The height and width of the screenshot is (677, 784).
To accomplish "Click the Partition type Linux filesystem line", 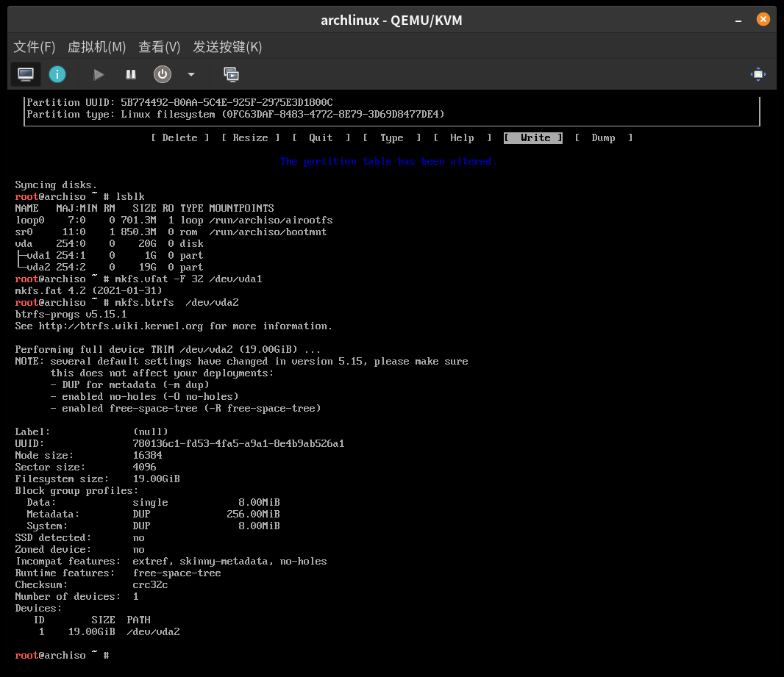I will pyautogui.click(x=235, y=115).
